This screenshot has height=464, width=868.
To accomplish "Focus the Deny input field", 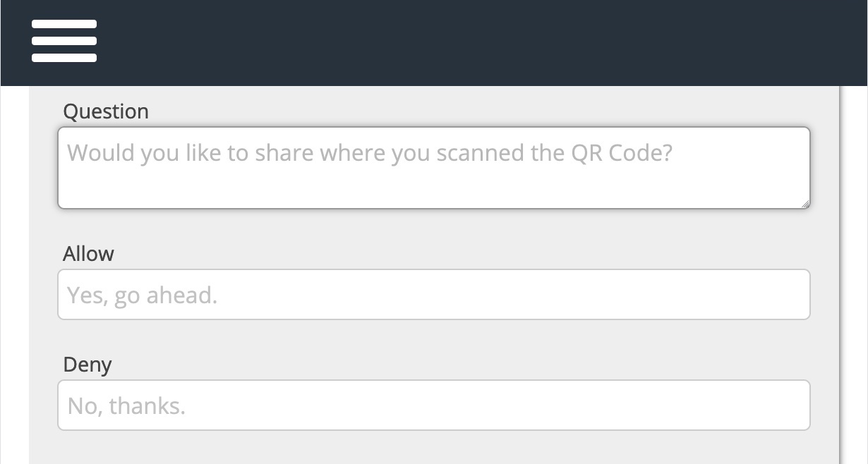I will point(434,405).
